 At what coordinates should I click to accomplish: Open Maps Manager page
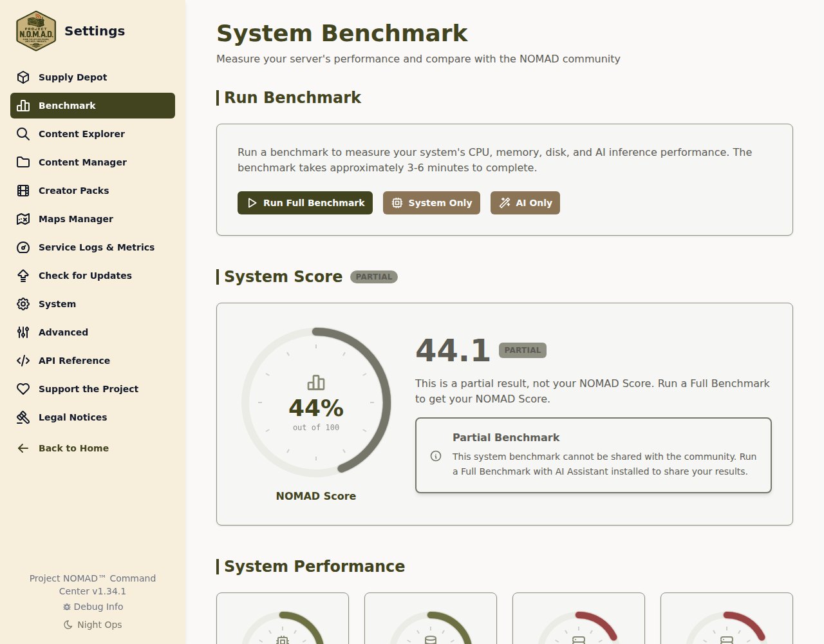point(93,219)
